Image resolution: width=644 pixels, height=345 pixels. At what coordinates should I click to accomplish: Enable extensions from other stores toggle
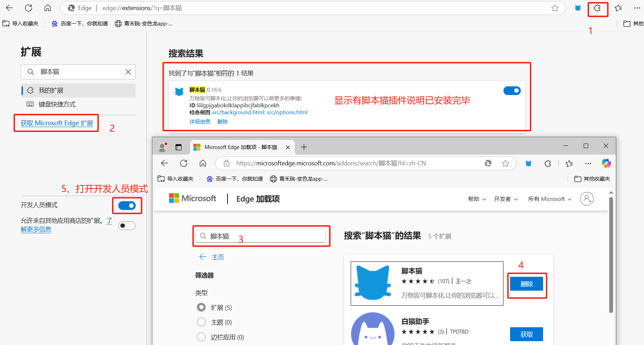tap(127, 226)
